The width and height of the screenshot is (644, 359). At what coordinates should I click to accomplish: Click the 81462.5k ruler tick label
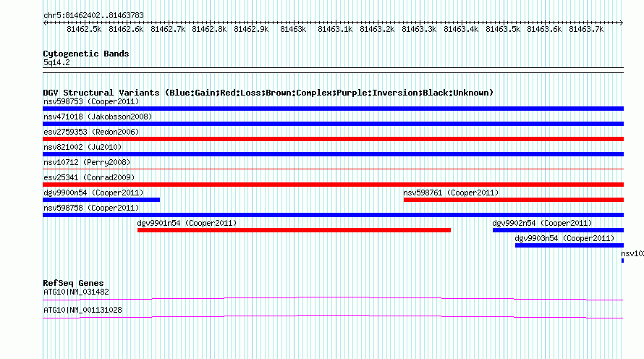(84, 29)
